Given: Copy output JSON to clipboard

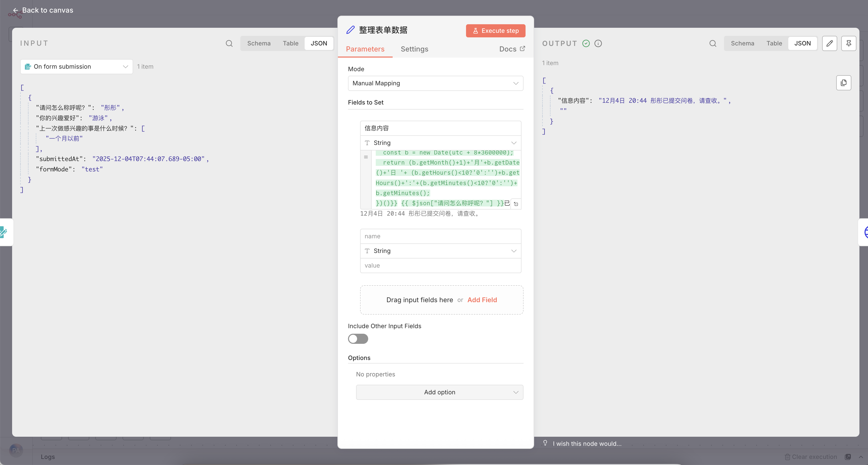Looking at the screenshot, I should 843,83.
